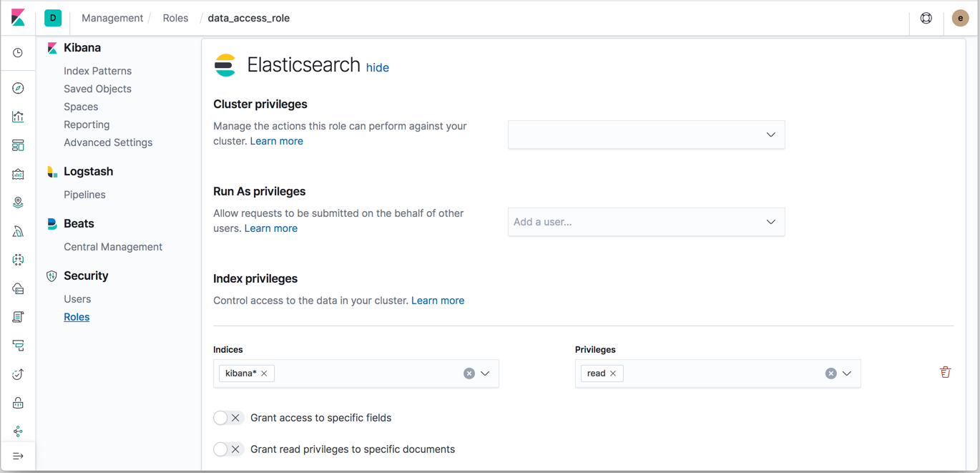The image size is (980, 473).
Task: Open the Maps pin icon
Action: tap(18, 203)
